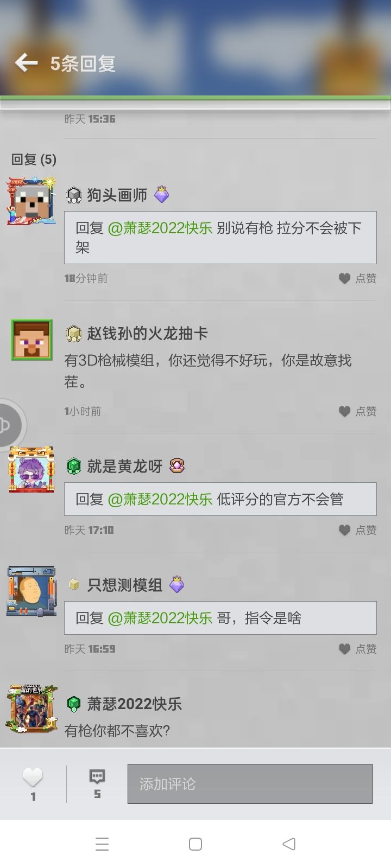Tap the purple gem badge next to 狗头画师
Image resolution: width=391 pixels, height=868 pixels.
[x=162, y=194]
